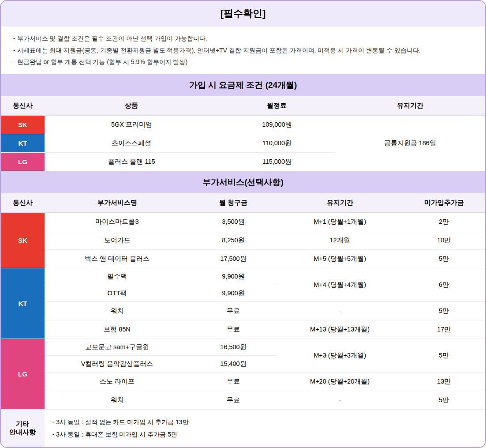Click the 2만 surcharge cell
The height and width of the screenshot is (448, 486).
click(444, 222)
